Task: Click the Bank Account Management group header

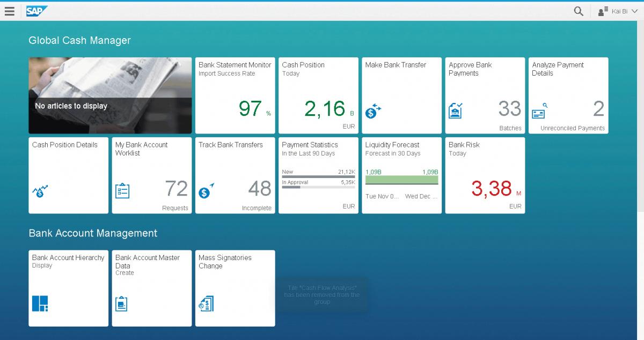Action: click(x=93, y=233)
